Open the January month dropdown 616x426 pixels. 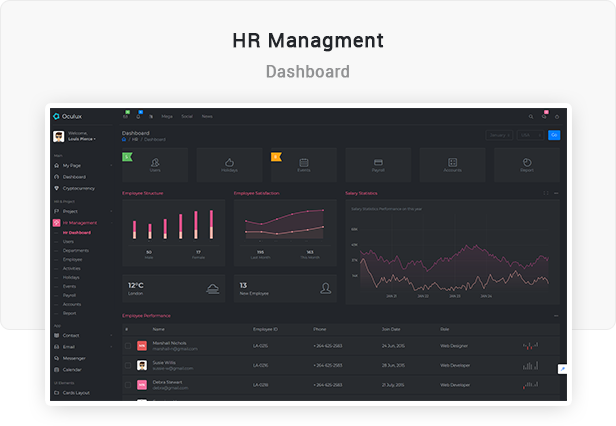[499, 135]
